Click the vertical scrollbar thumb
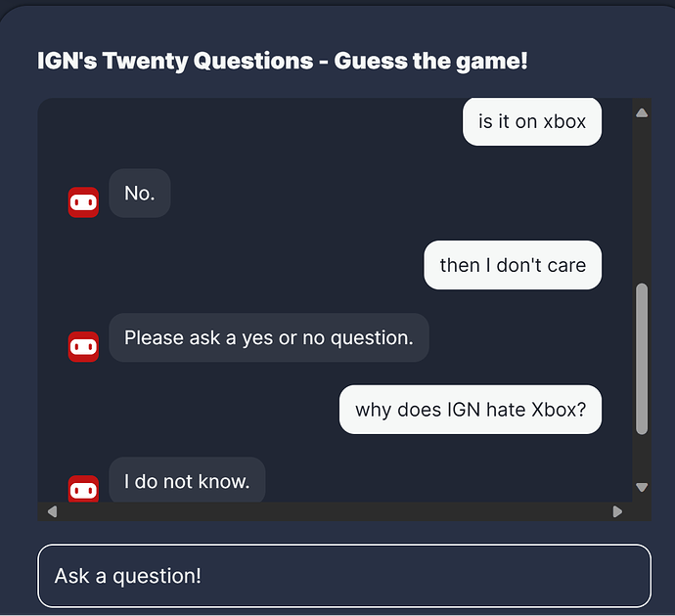 pyautogui.click(x=642, y=359)
